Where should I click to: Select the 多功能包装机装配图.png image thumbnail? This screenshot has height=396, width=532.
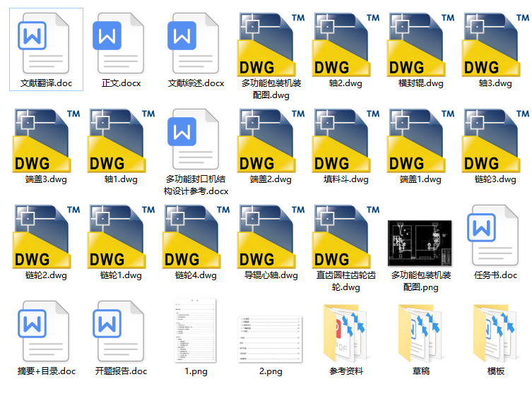tap(420, 243)
